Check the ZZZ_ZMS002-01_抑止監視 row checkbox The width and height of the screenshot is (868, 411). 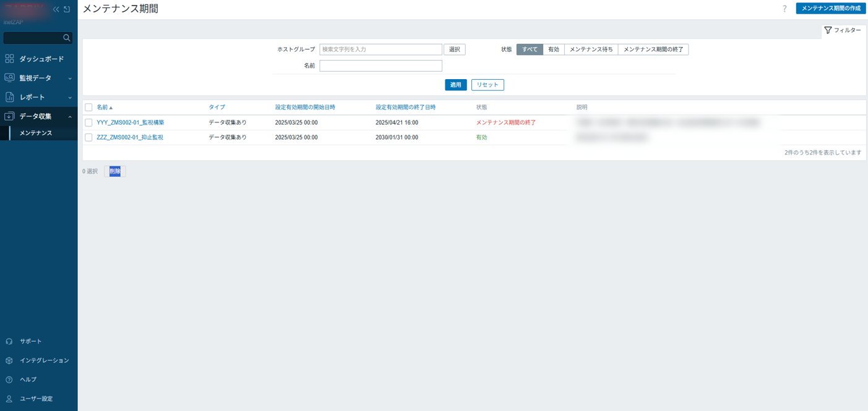88,137
